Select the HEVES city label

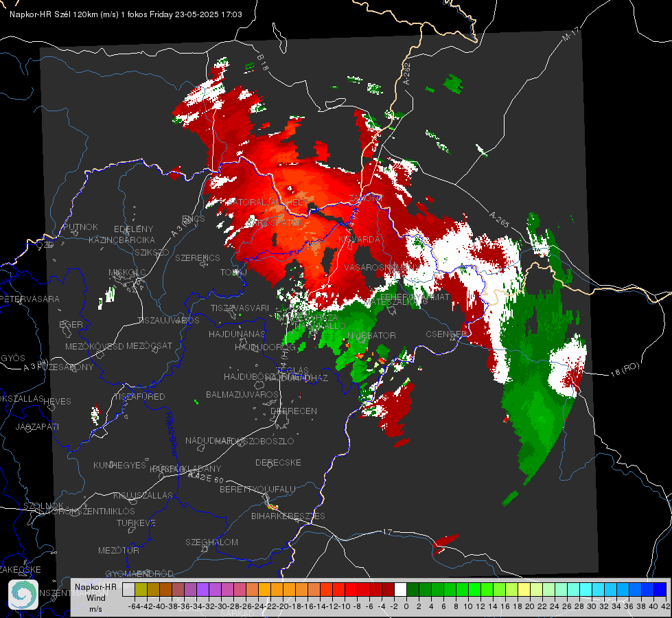[57, 402]
